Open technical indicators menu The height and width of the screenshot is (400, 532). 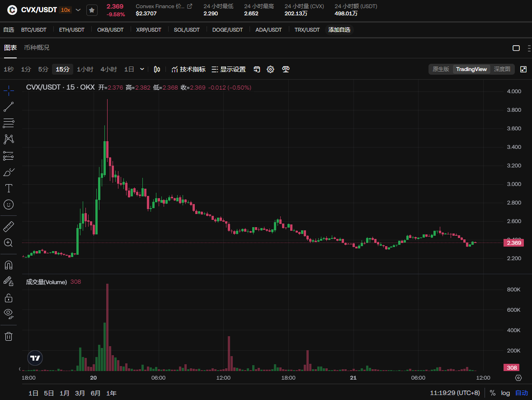click(188, 69)
